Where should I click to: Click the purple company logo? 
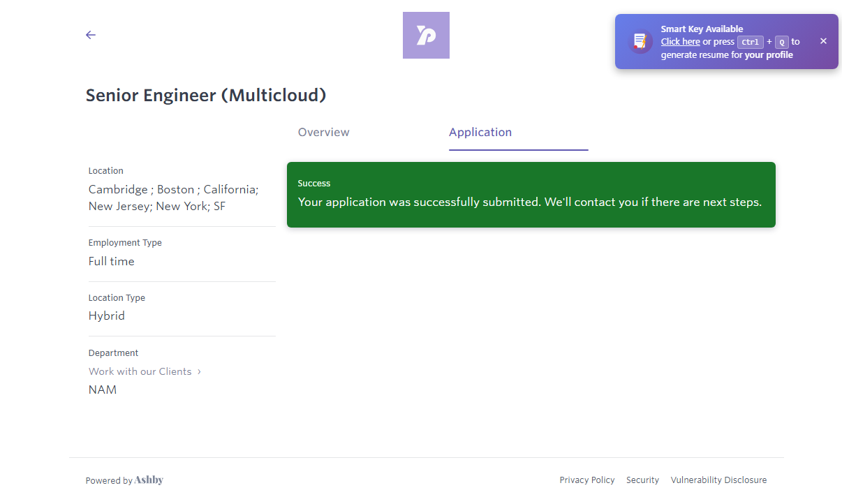tap(426, 35)
